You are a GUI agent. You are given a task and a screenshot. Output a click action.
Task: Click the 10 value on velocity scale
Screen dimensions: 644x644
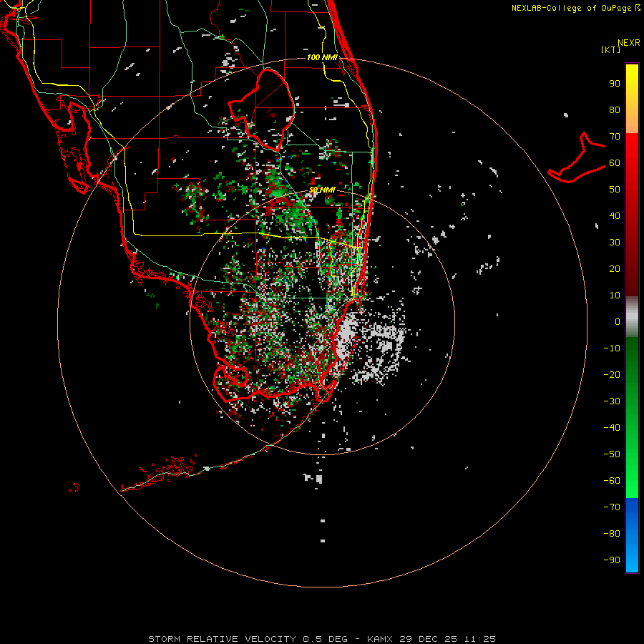[615, 296]
